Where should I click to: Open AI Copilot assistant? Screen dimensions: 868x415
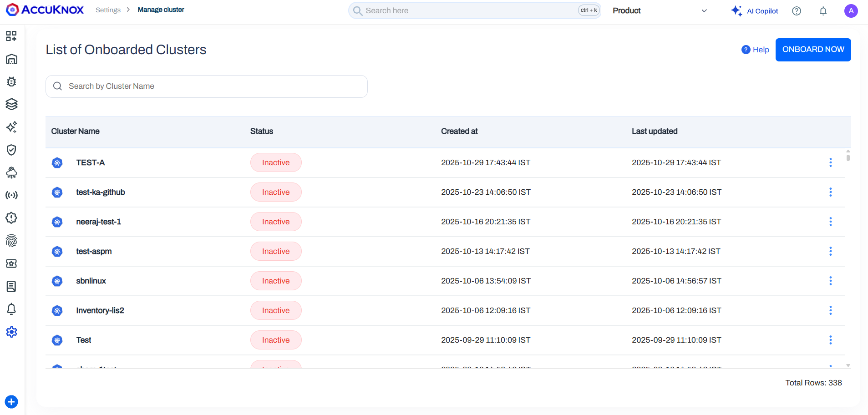click(x=755, y=11)
